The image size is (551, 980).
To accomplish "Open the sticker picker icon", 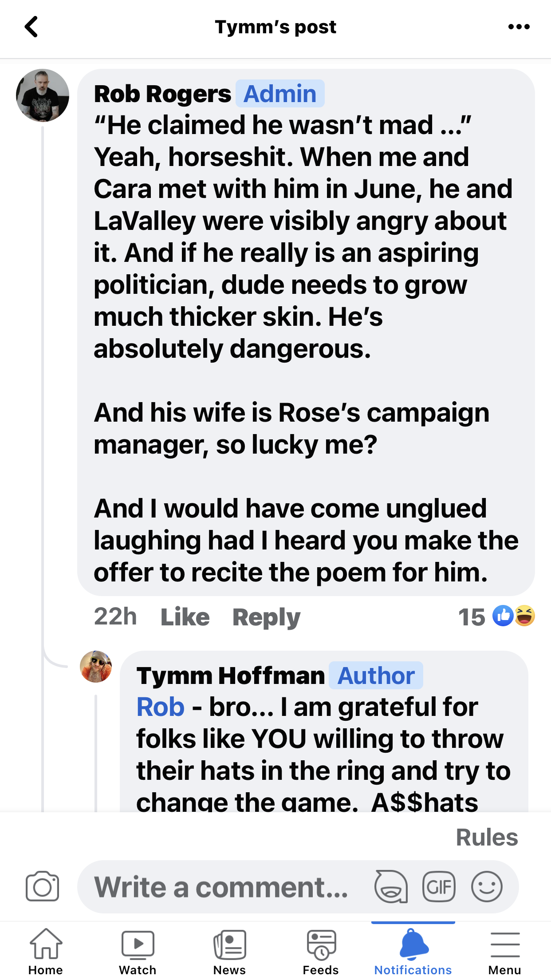I will pos(391,887).
